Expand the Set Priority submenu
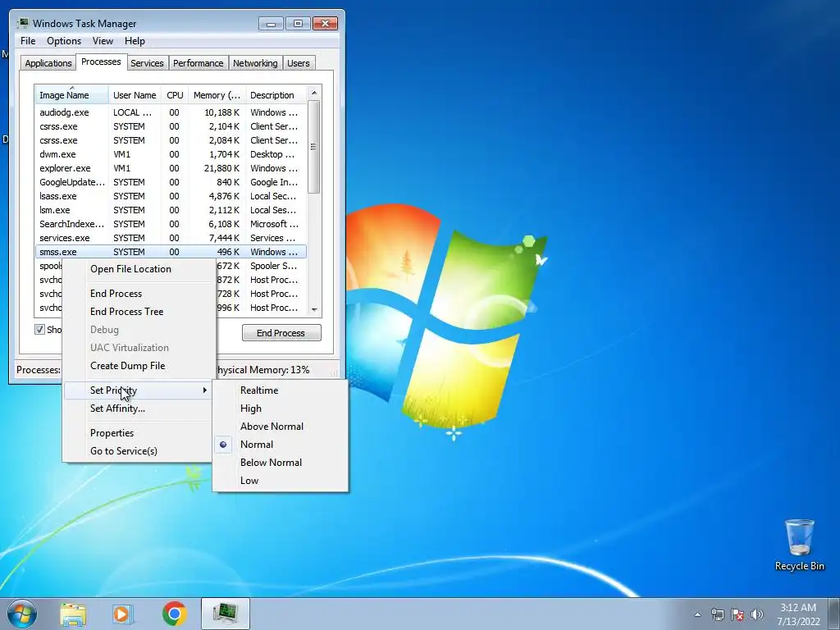 click(138, 390)
